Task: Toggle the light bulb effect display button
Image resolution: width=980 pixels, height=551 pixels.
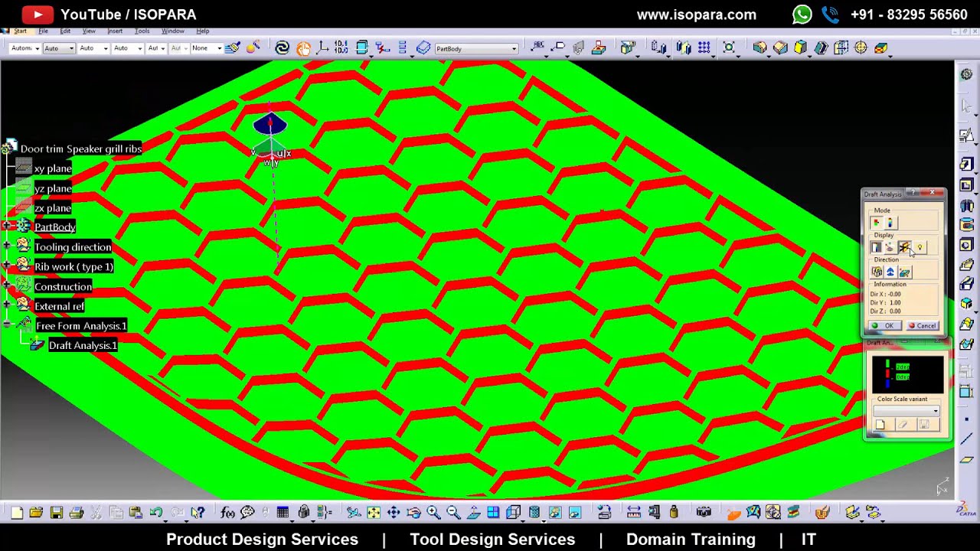Action: [920, 247]
